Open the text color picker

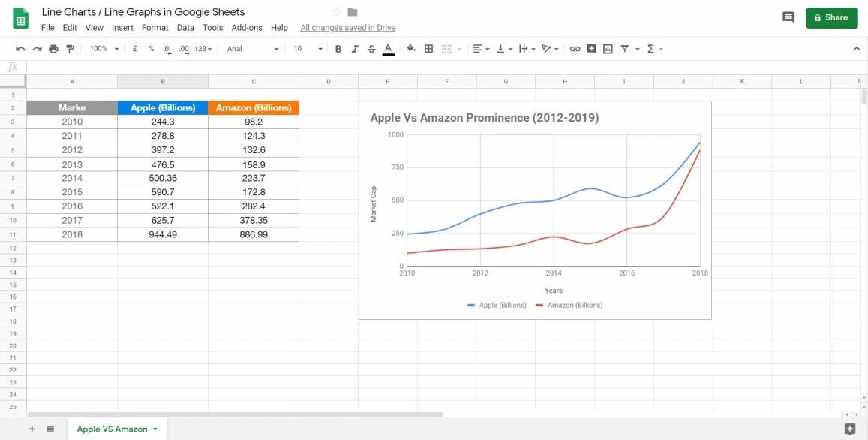[x=388, y=49]
